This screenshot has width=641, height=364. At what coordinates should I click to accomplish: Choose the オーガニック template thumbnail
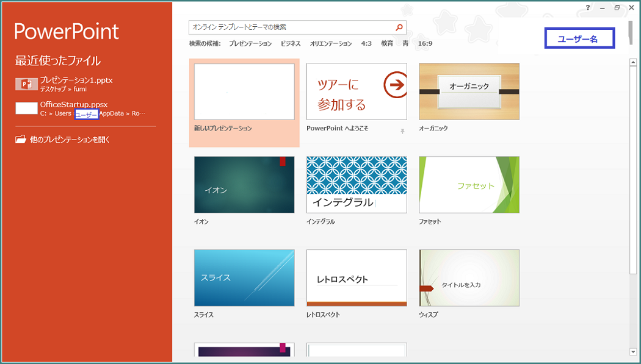(469, 91)
